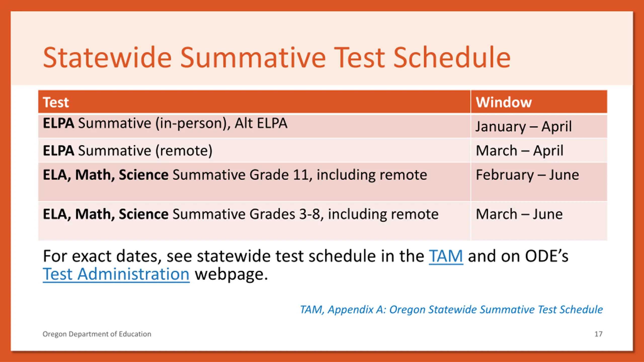The height and width of the screenshot is (362, 644).
Task: Select the ELPA Summative (in-person), Alt ELPA cell
Action: click(x=254, y=126)
